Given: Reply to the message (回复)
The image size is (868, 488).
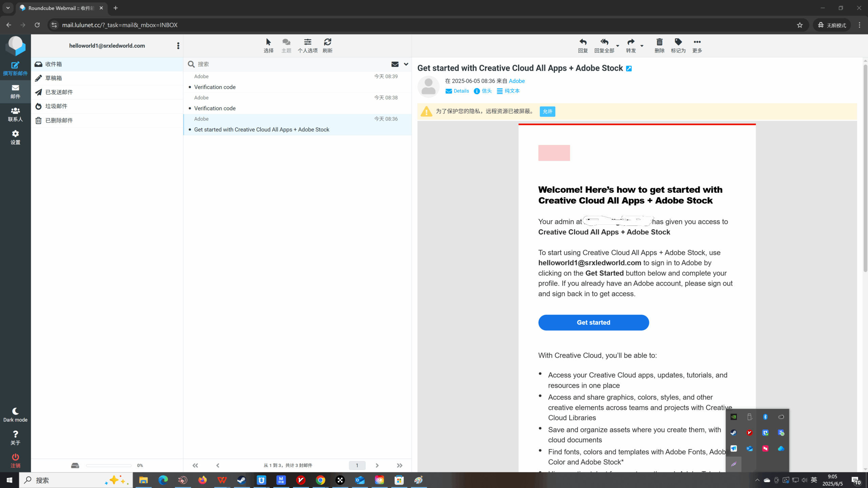Looking at the screenshot, I should click(583, 45).
